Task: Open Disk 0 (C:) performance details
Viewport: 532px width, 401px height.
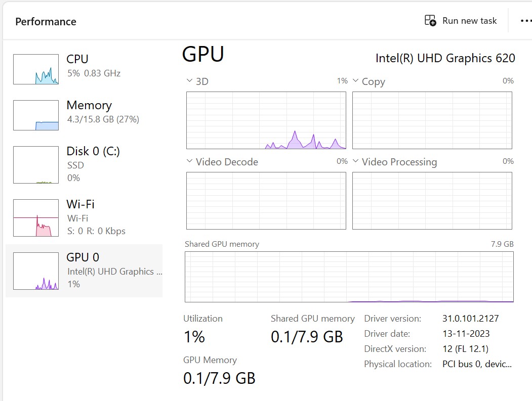Action: click(93, 151)
